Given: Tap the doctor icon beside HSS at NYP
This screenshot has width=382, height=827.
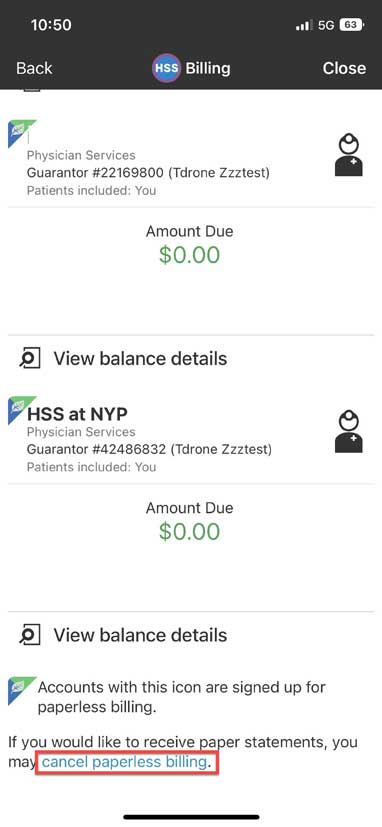Looking at the screenshot, I should pos(349,431).
